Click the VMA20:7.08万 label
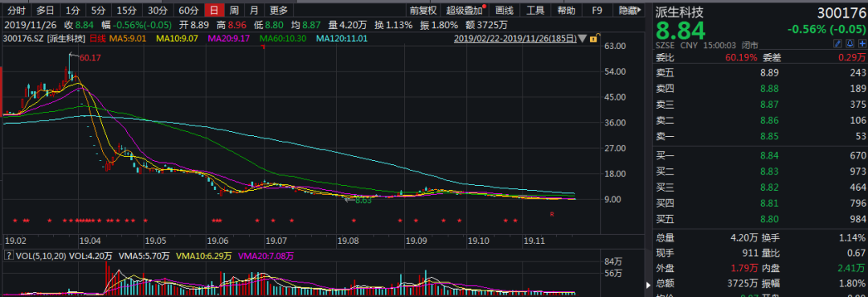This screenshot has width=868, height=297. point(266,256)
